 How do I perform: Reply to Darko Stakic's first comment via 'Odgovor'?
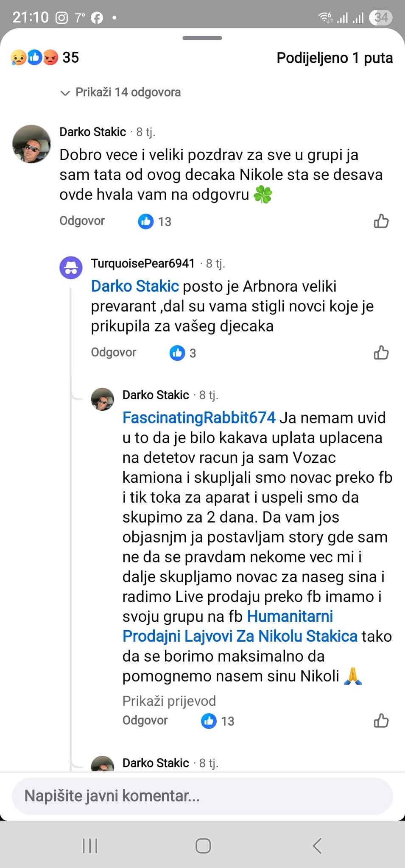pos(82,221)
